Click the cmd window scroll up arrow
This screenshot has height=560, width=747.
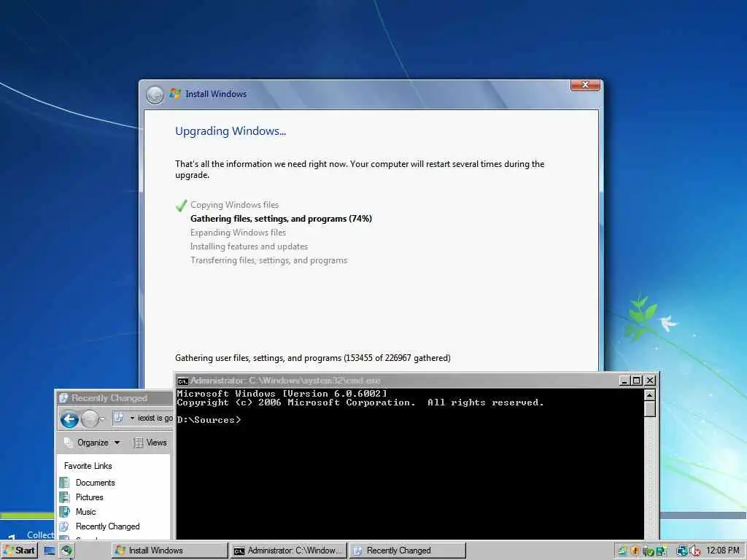(649, 394)
